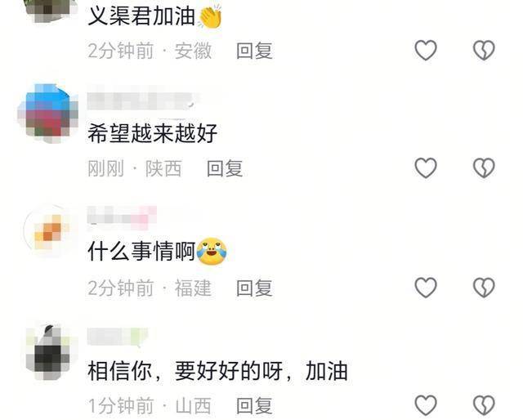Select the comment text 希望越来越好

pyautogui.click(x=153, y=133)
